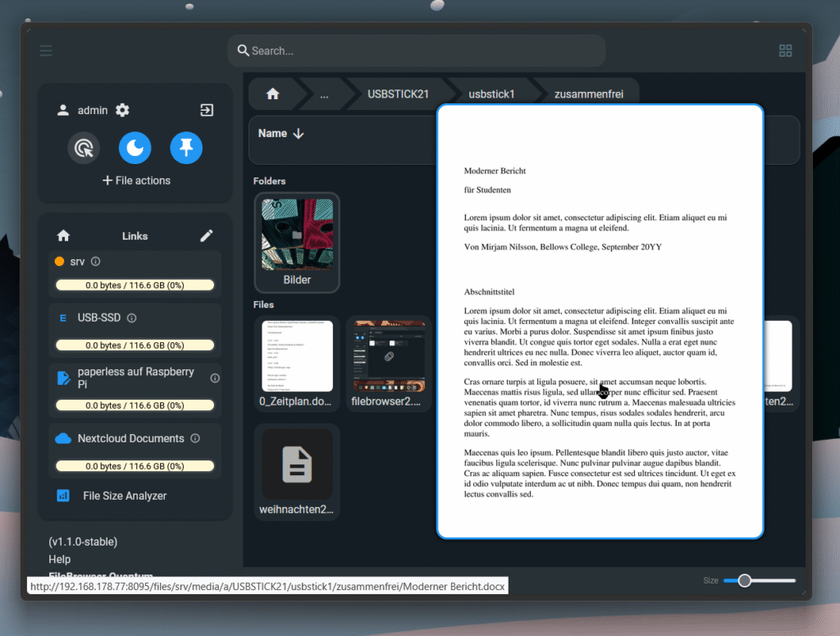Toggle sticky sidebar pin button
Screen dimensions: 840x636
(186, 148)
